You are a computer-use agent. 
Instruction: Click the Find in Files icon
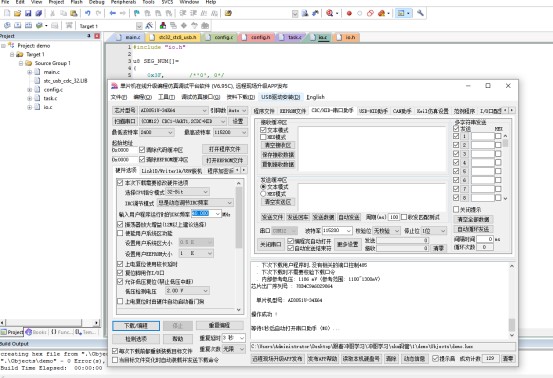[228, 13]
